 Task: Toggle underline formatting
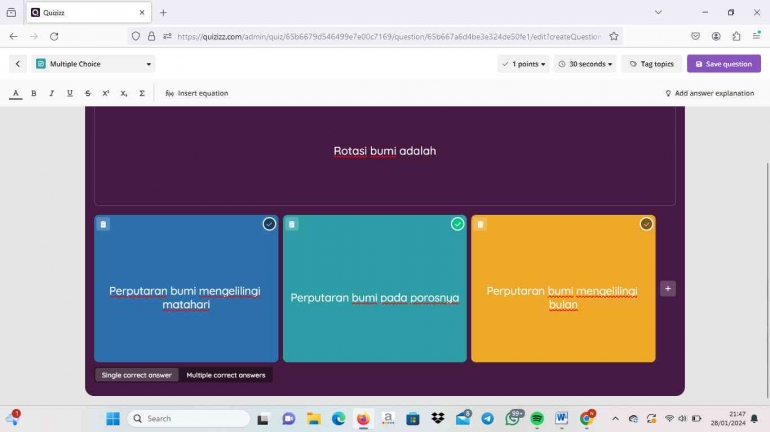(x=70, y=93)
